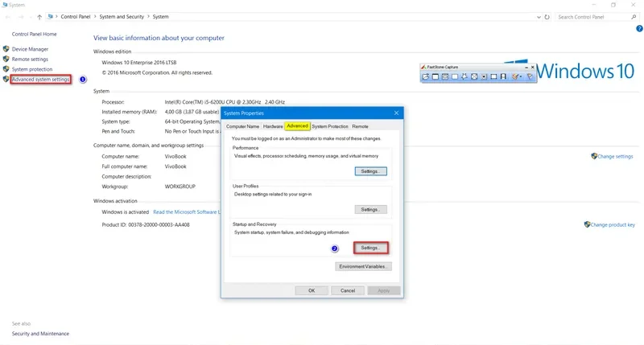
Task: Click Capture Full Screen icon in FastStone
Action: coord(474,76)
